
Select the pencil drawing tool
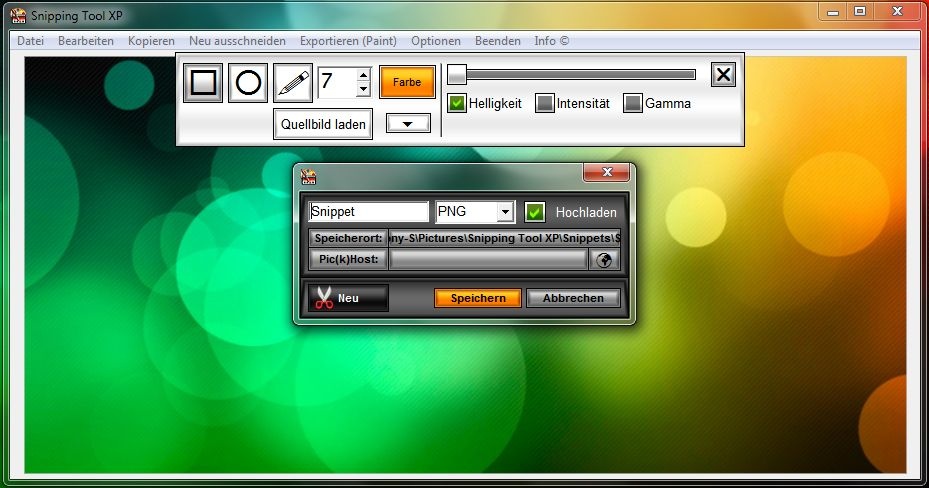click(x=293, y=83)
